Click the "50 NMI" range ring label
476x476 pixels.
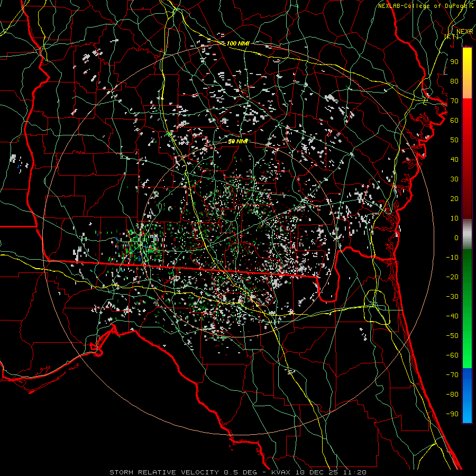coord(238,141)
